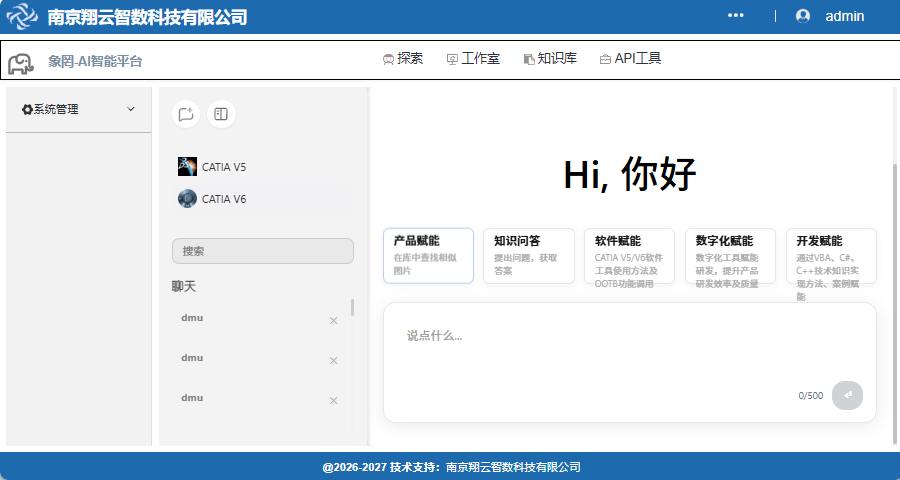The image size is (900, 480).
Task: Click the chevron next to 系统管理
Action: click(131, 109)
